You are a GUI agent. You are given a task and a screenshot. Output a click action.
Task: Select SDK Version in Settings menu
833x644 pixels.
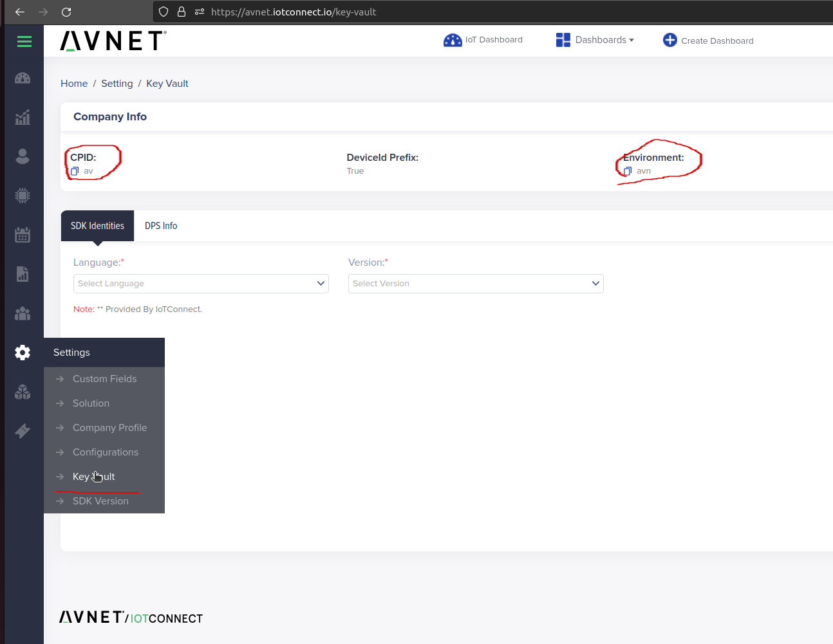point(104,501)
